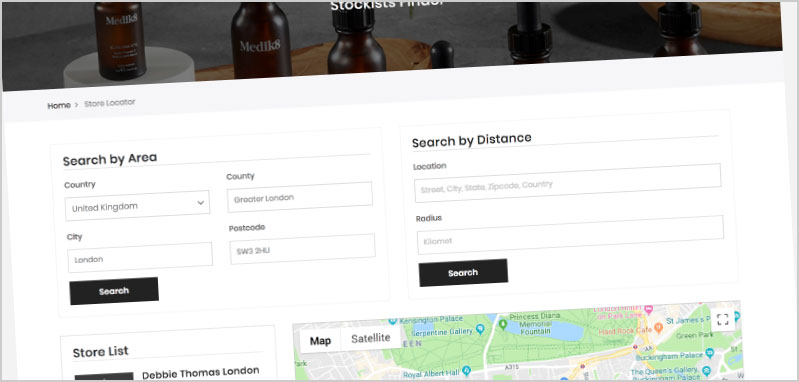Click the Radius kilometre field

(570, 235)
